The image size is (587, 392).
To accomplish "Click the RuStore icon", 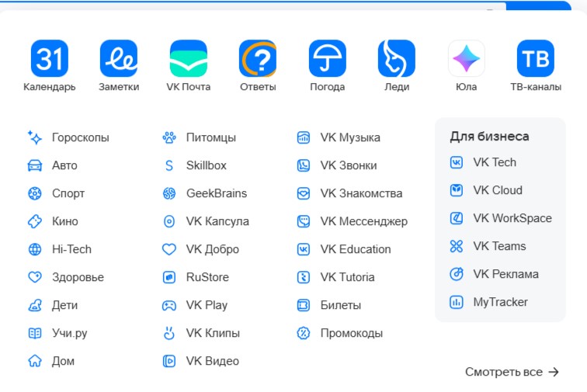I will [169, 277].
